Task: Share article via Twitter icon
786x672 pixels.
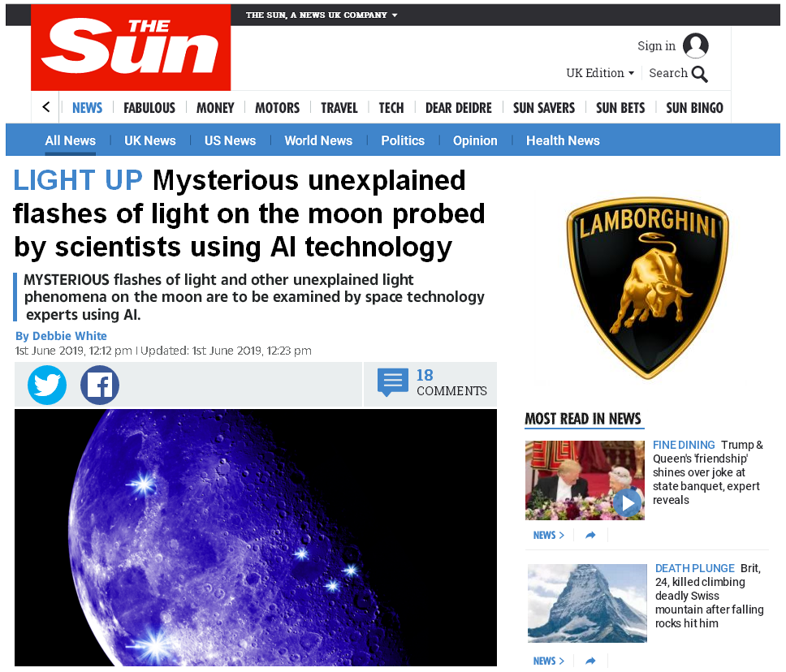Action: tap(47, 385)
